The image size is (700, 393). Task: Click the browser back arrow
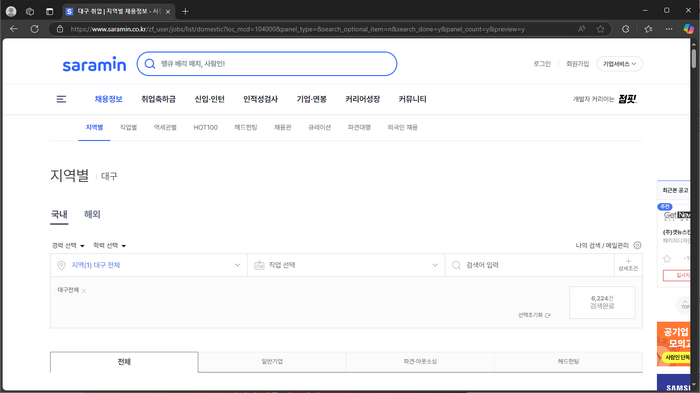coord(14,29)
